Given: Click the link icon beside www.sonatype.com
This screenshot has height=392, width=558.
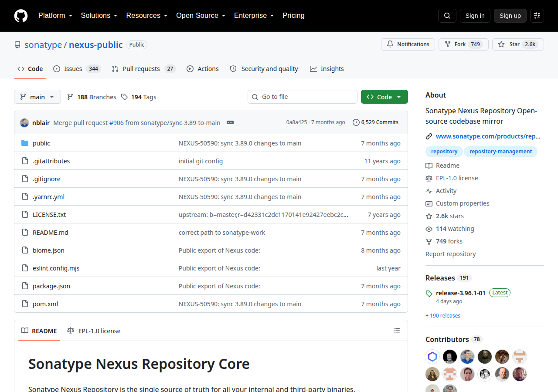Looking at the screenshot, I should [429, 136].
